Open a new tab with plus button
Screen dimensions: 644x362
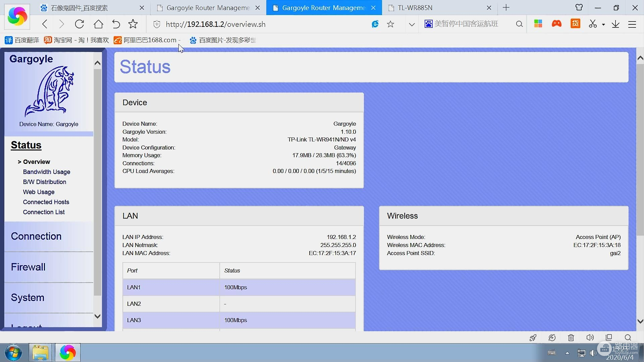click(506, 7)
